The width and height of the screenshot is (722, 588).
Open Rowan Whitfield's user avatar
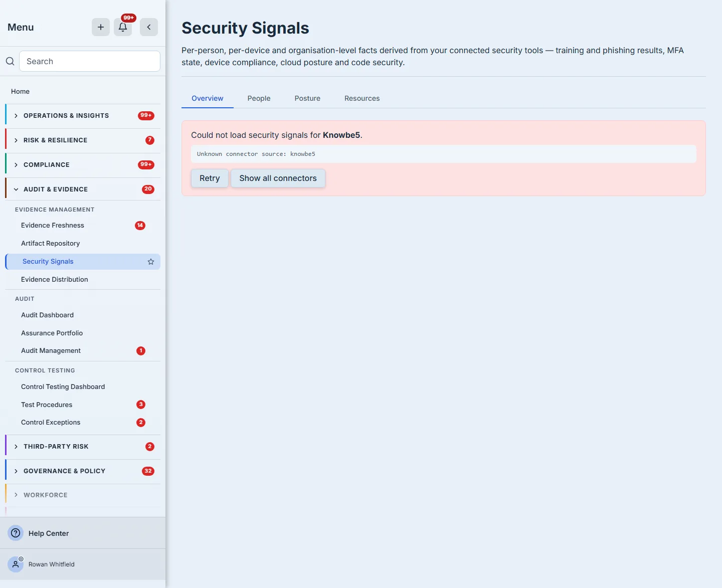16,564
